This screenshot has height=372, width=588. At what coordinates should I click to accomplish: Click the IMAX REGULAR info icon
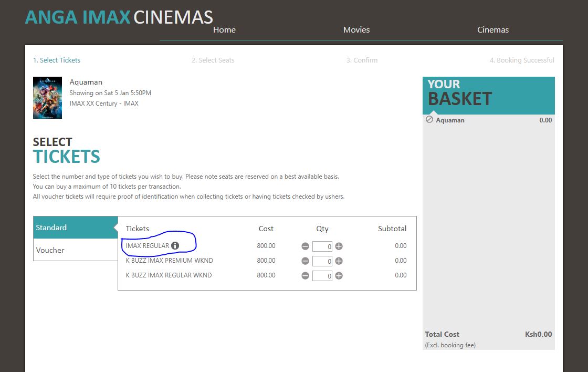point(175,245)
